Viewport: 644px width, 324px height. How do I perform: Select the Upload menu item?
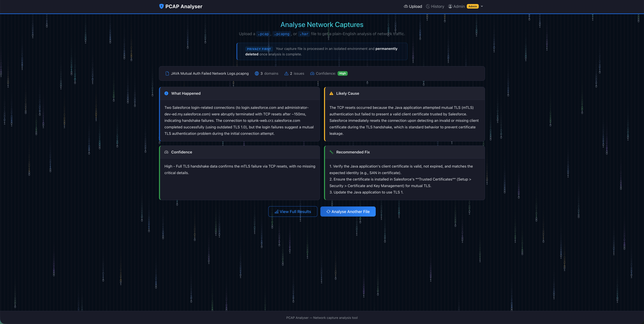click(x=415, y=6)
